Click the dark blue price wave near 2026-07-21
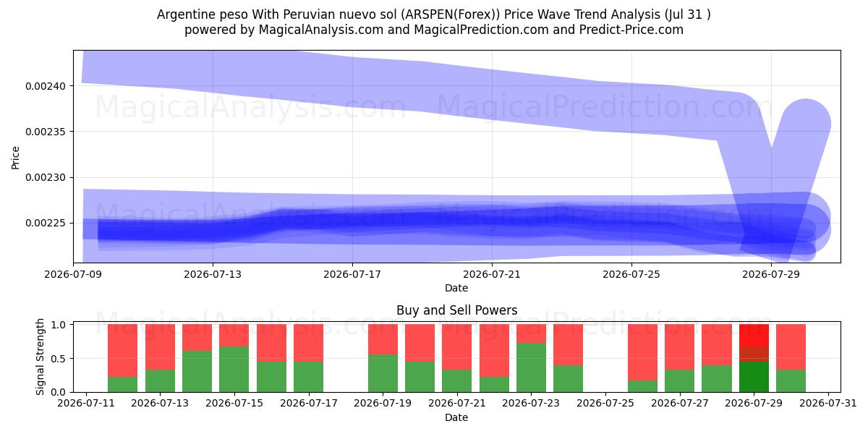The width and height of the screenshot is (868, 434). 492,219
